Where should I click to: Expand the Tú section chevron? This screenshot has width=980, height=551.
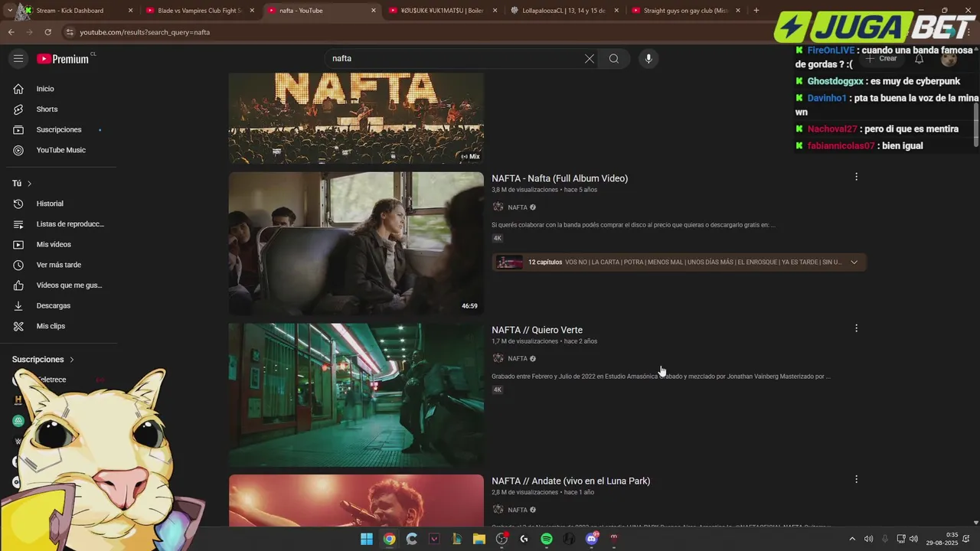click(x=30, y=184)
